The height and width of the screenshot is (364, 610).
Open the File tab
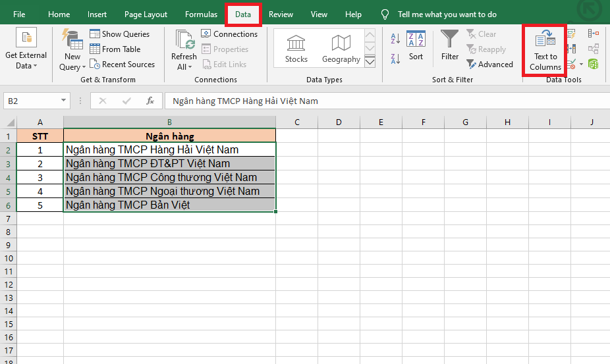[x=19, y=14]
